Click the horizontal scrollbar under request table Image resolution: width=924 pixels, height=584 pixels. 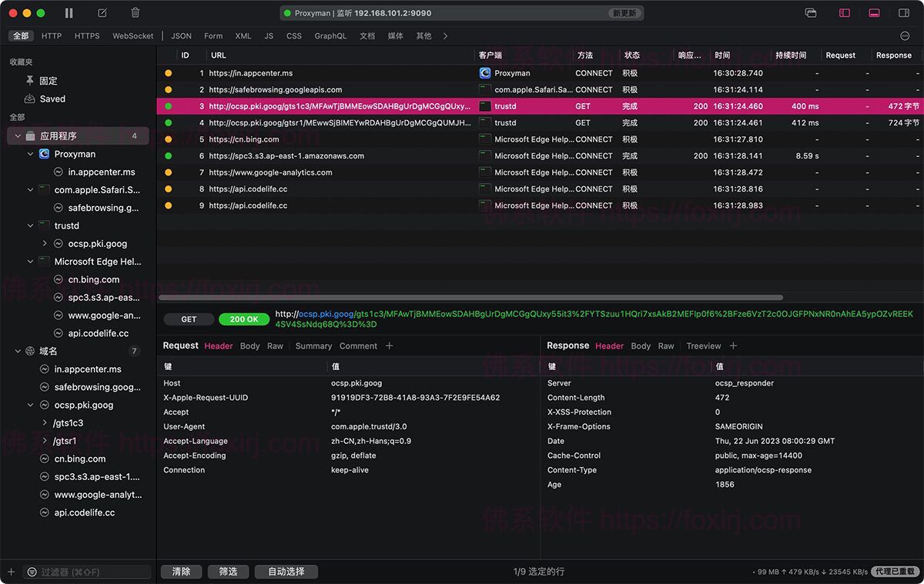pos(470,298)
